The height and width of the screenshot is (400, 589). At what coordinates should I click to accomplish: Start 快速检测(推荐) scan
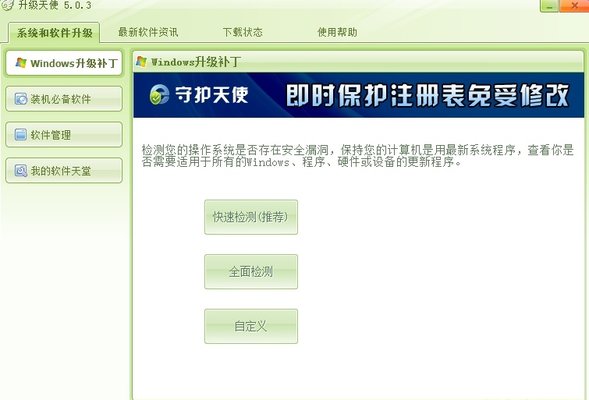pos(251,217)
